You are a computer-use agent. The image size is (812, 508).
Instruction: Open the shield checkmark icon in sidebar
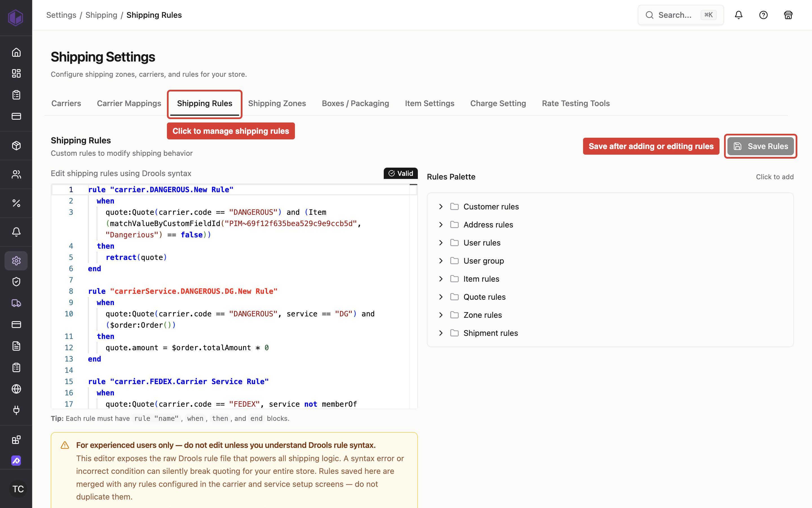(16, 282)
